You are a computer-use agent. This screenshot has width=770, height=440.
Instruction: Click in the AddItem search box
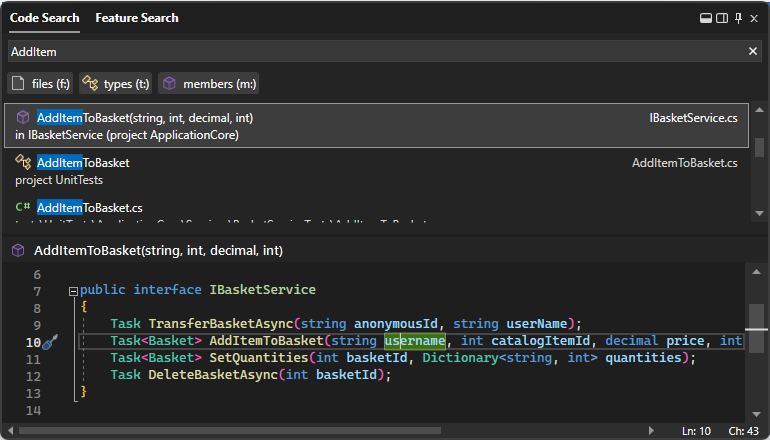click(370, 51)
